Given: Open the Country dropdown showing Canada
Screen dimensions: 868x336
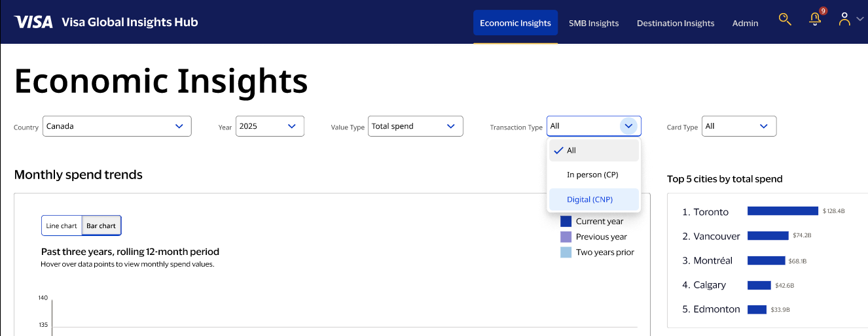Looking at the screenshot, I should 117,126.
